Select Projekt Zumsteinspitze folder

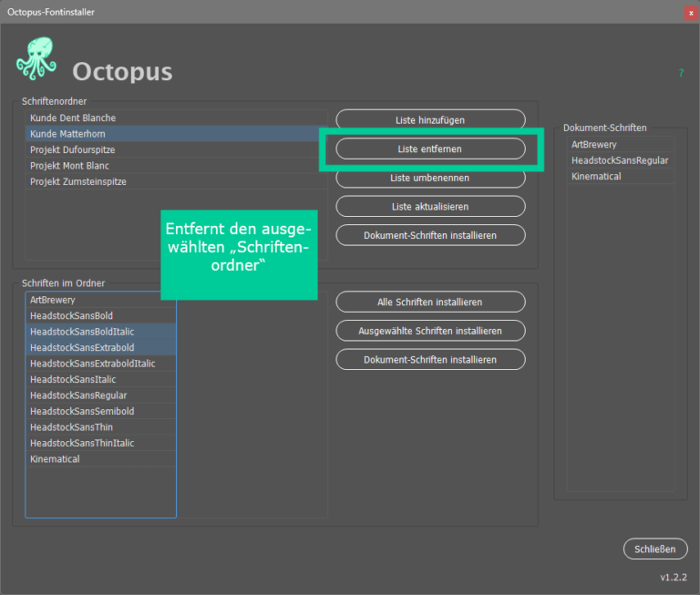coord(176,181)
